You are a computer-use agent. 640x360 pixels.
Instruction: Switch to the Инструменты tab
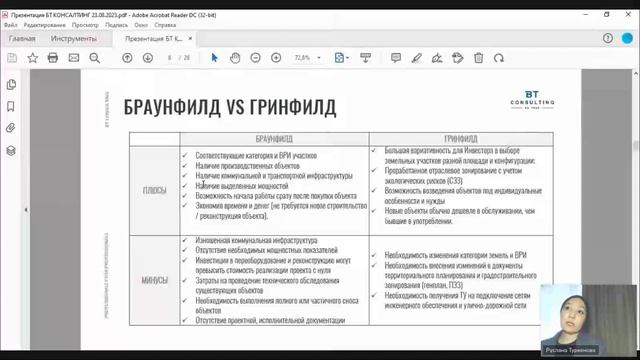74,38
